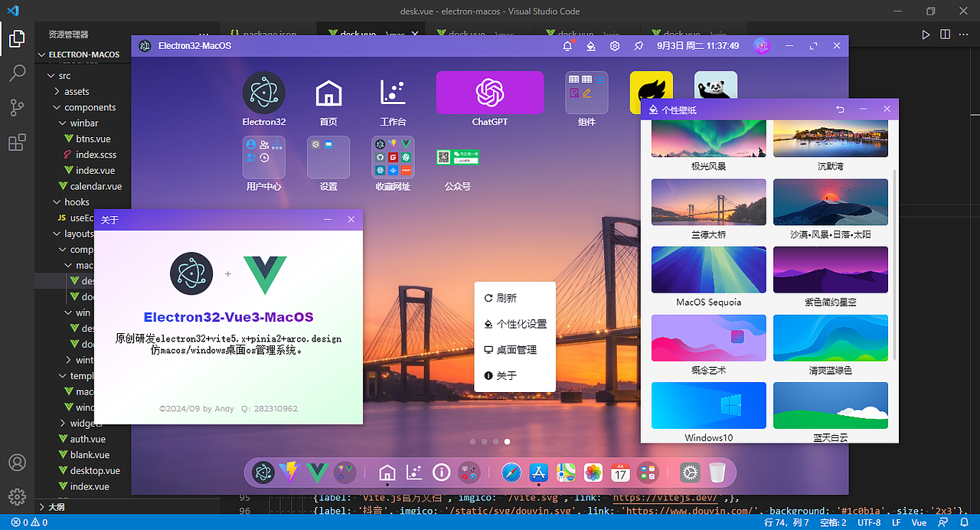Choose the Windows10 wallpaper

[708, 405]
